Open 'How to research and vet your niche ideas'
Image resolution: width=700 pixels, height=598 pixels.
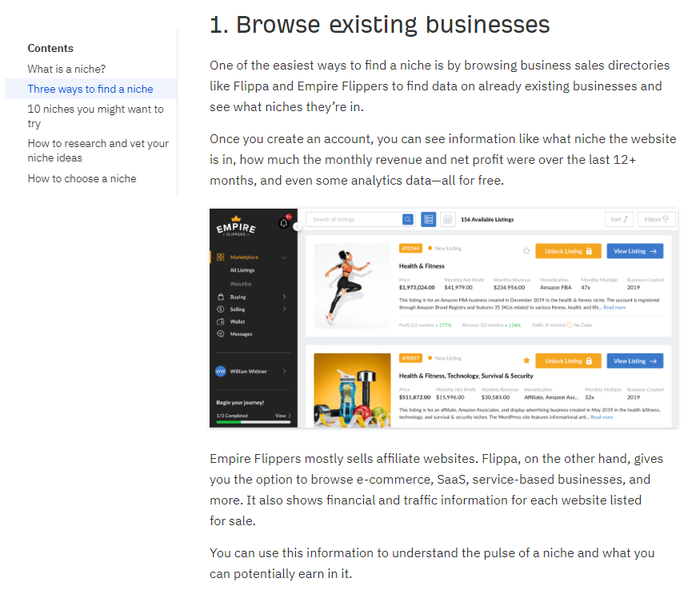[98, 150]
